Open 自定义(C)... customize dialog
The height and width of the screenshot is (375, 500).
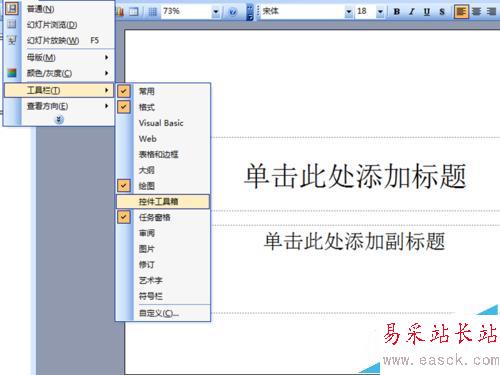click(163, 313)
